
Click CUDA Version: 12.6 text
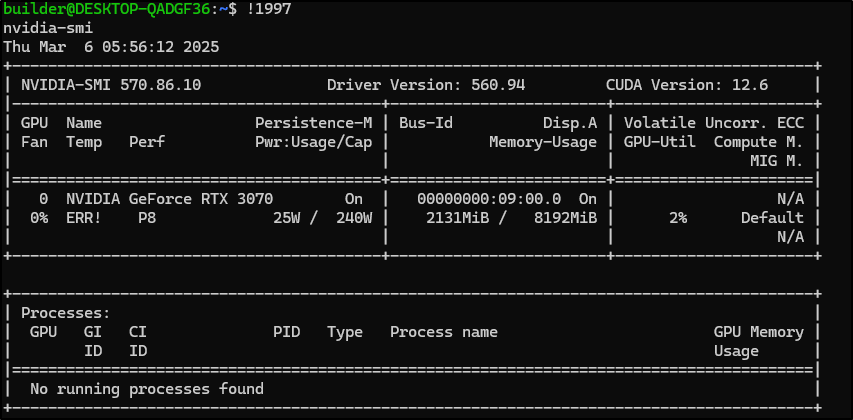point(687,85)
